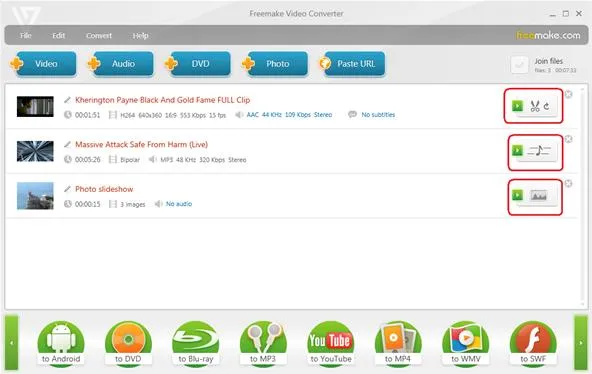Select to SWF Flash format
Viewport: 592px width, 374px height.
pyautogui.click(x=533, y=344)
